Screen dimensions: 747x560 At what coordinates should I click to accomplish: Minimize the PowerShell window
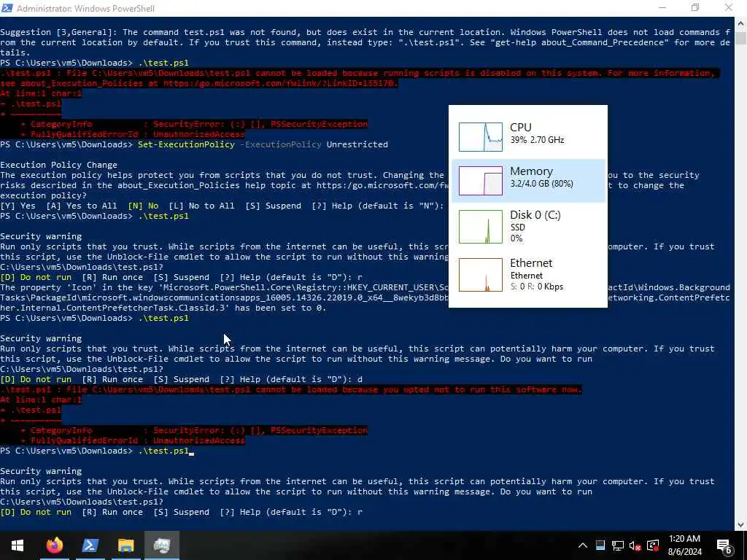click(662, 8)
